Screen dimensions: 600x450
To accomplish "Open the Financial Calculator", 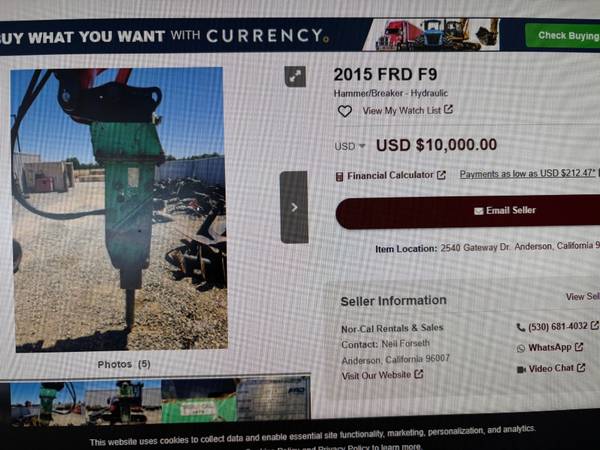I will coord(390,176).
